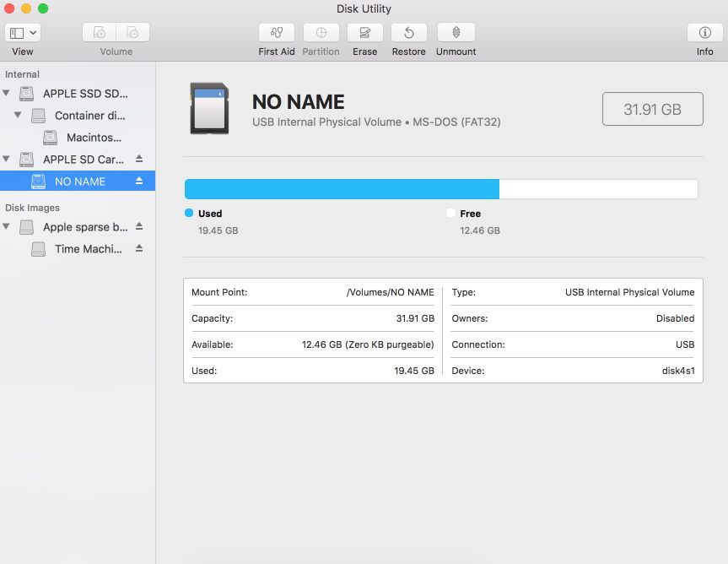
Task: Collapse the Container disk tree
Action: [18, 115]
